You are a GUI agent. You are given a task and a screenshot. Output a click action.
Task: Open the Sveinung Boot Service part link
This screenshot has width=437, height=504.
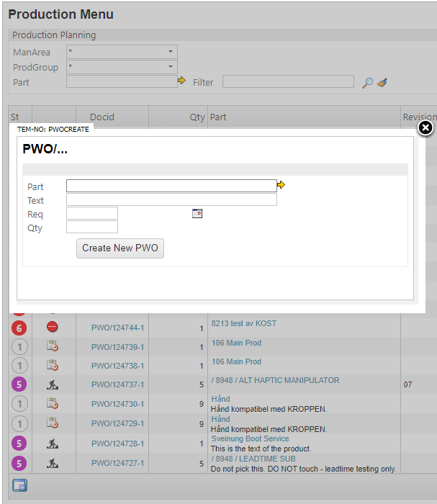tap(250, 438)
